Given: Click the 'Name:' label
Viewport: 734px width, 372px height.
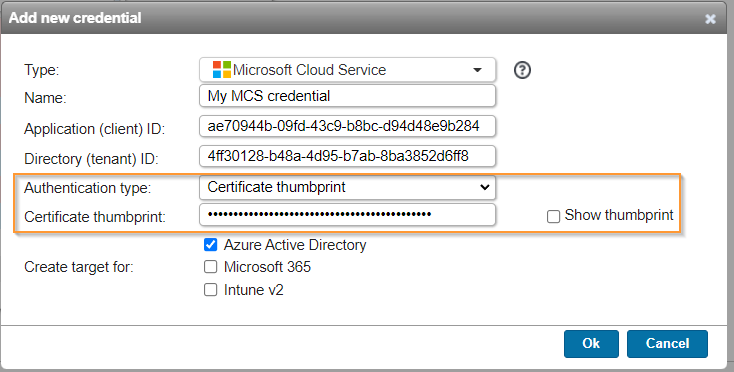Looking at the screenshot, I should point(45,98).
